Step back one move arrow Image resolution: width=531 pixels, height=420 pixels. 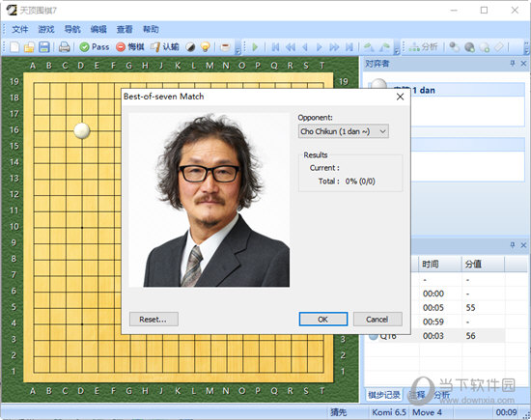coord(305,46)
